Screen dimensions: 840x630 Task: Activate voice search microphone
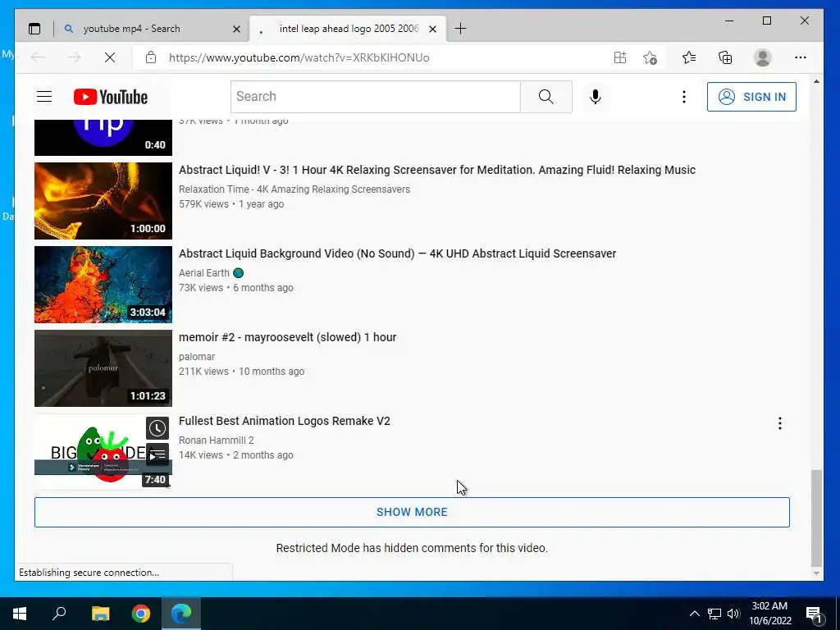point(596,97)
